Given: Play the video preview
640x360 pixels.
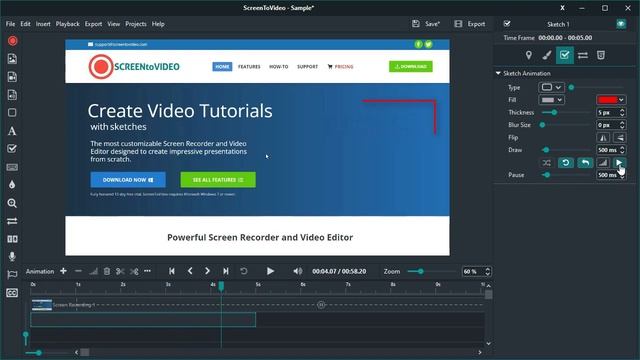Looking at the screenshot, I should (x=270, y=271).
